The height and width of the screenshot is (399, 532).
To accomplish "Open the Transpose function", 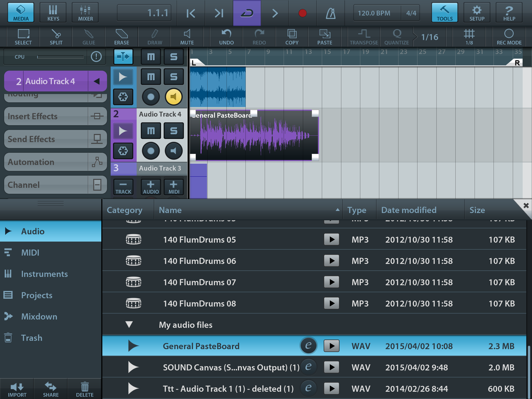I will (364, 37).
